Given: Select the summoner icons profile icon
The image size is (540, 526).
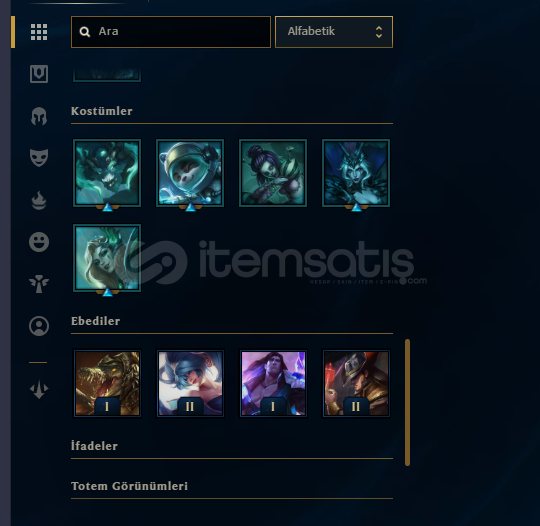Looking at the screenshot, I should 39,326.
